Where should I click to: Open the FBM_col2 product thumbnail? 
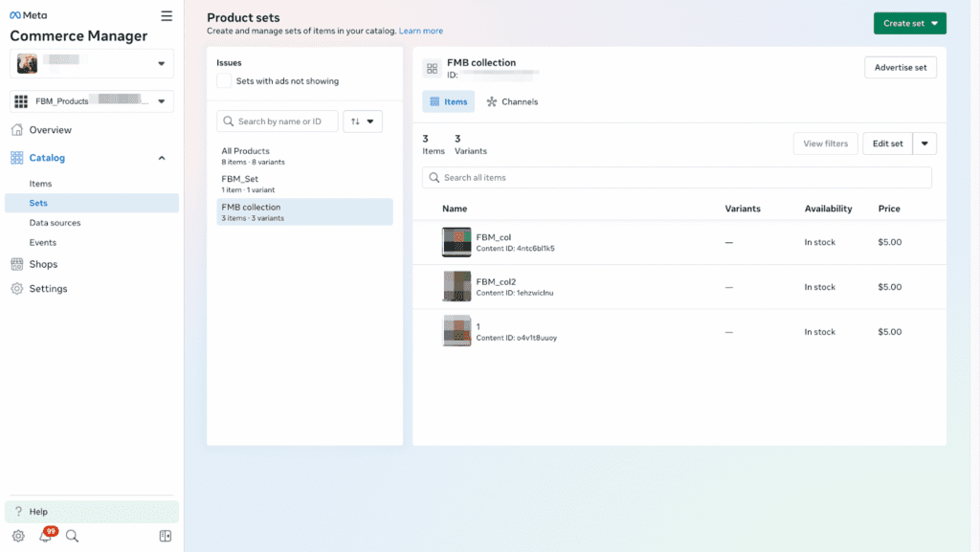(457, 287)
